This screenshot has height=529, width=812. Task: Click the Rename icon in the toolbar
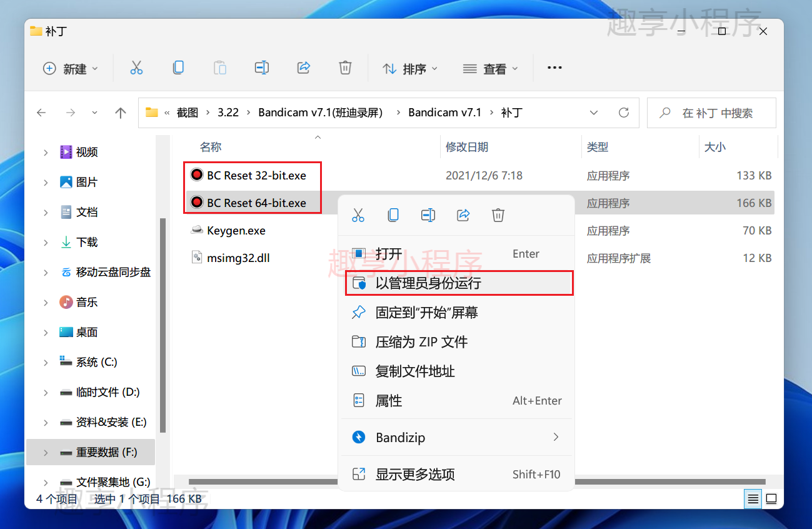[x=262, y=68]
